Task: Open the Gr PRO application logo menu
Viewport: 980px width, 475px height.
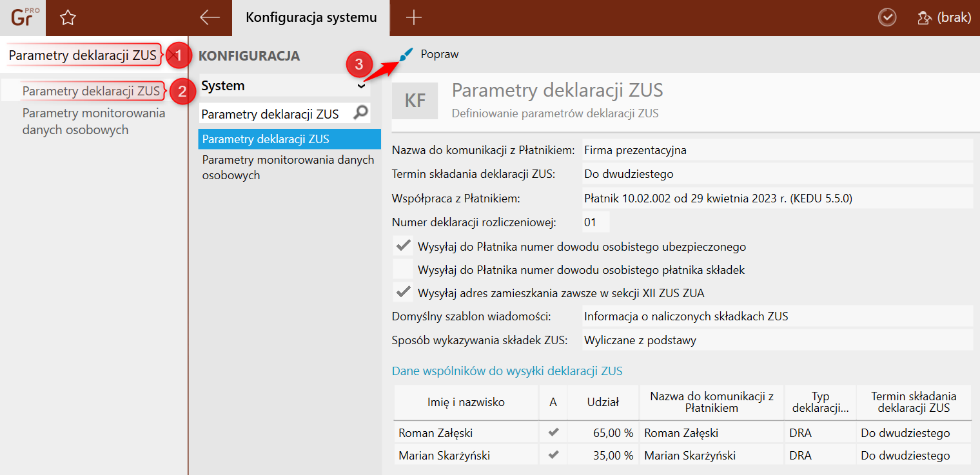Action: 23,17
